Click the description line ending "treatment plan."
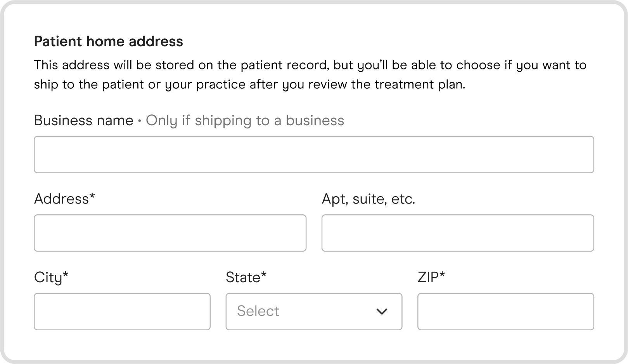The height and width of the screenshot is (364, 628). [249, 85]
